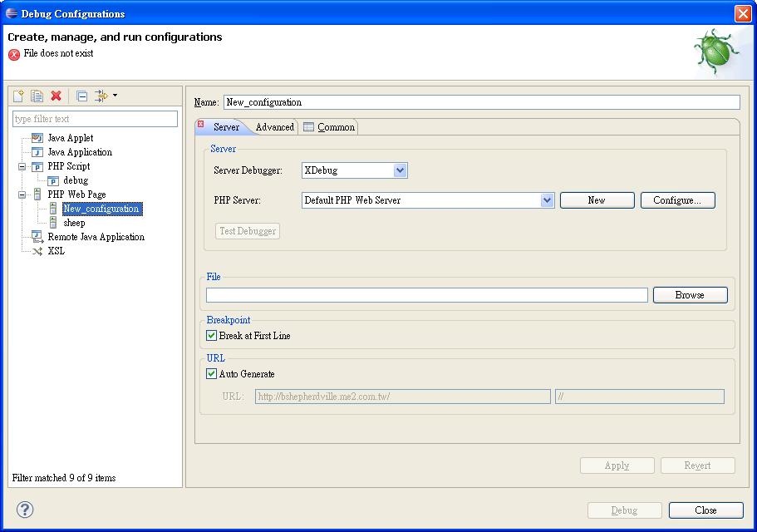Uncheck the Auto Generate URL option

(211, 374)
